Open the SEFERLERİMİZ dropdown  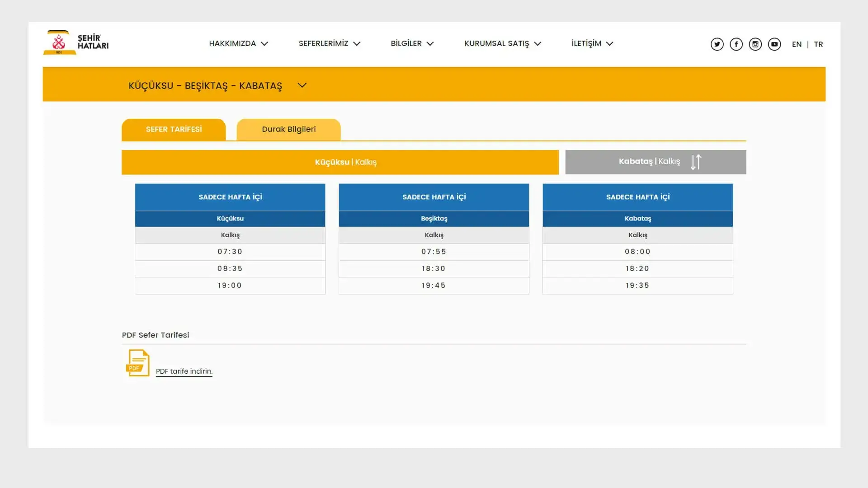click(x=330, y=43)
